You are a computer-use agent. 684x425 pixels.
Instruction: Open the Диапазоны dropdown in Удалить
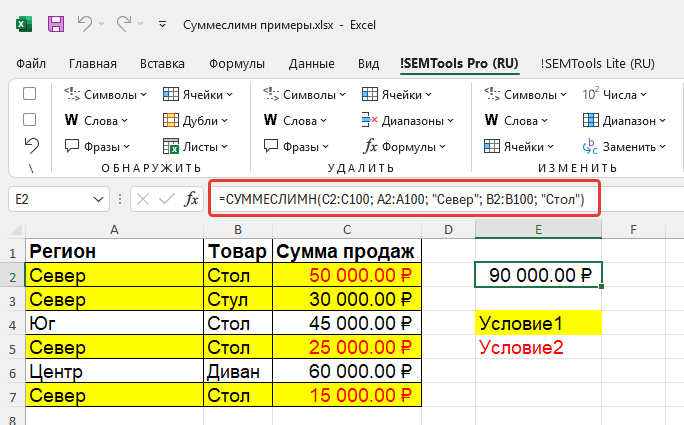tap(408, 120)
